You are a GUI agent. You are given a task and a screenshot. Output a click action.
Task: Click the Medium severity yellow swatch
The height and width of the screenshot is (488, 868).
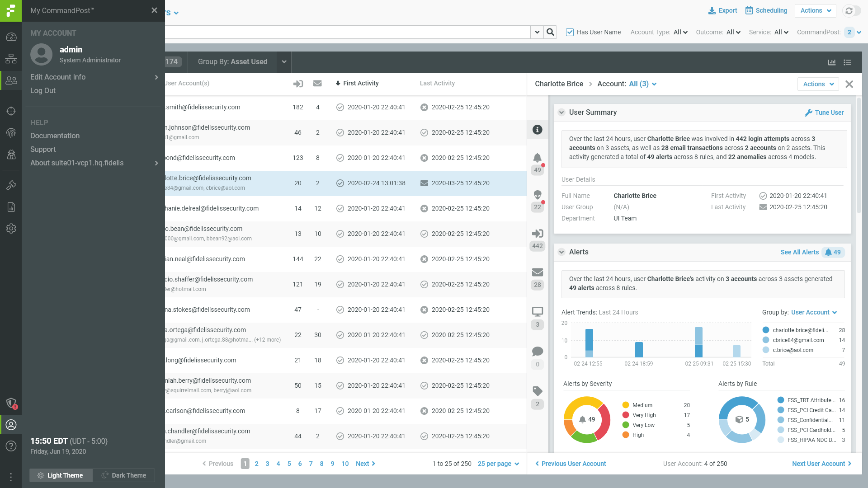click(626, 405)
